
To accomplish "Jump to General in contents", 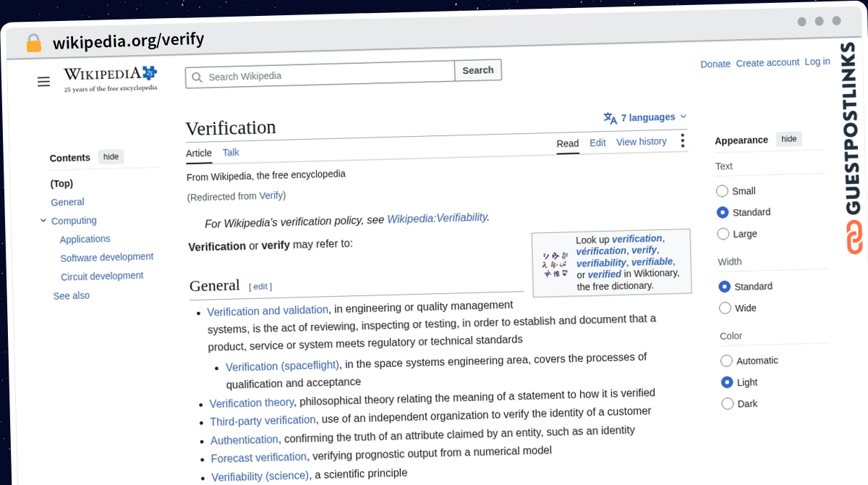I will (x=67, y=202).
